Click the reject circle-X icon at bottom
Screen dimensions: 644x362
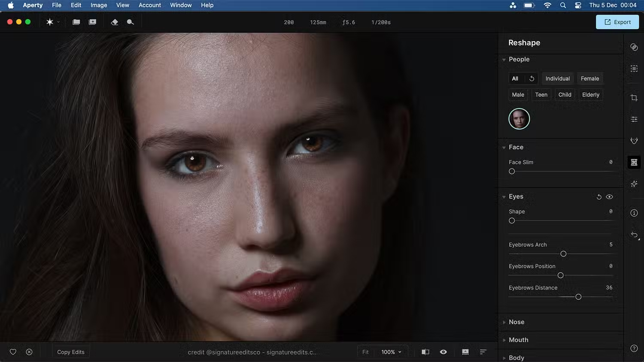point(29,352)
